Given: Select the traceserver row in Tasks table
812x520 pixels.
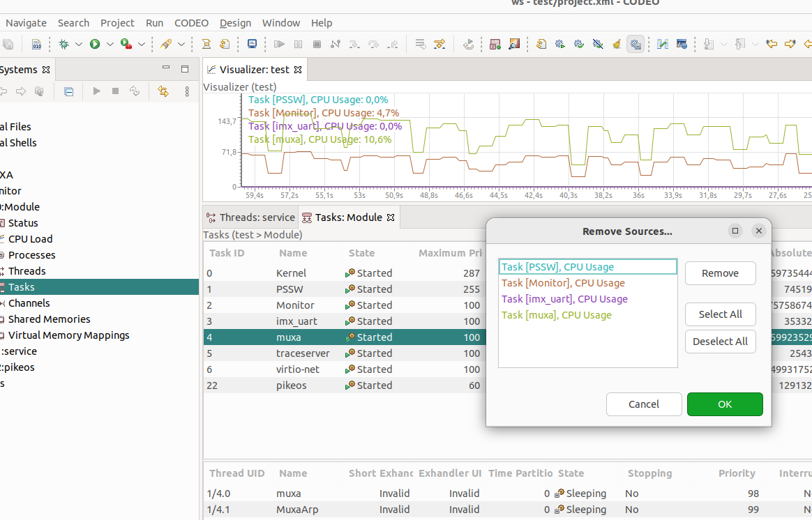Looking at the screenshot, I should tap(303, 353).
